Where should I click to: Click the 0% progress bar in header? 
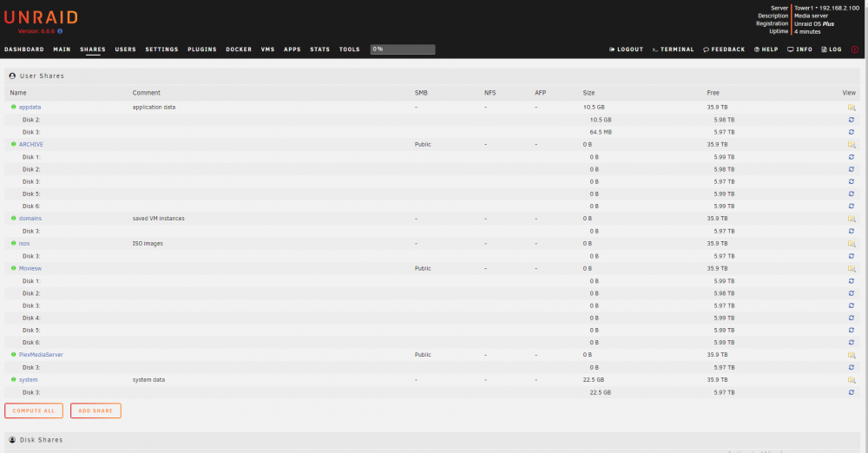pyautogui.click(x=403, y=49)
